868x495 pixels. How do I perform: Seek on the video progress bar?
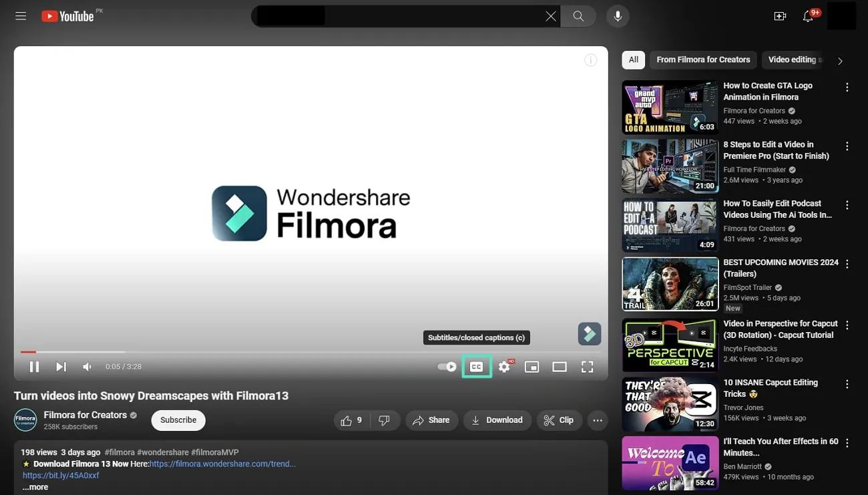pyautogui.click(x=310, y=351)
